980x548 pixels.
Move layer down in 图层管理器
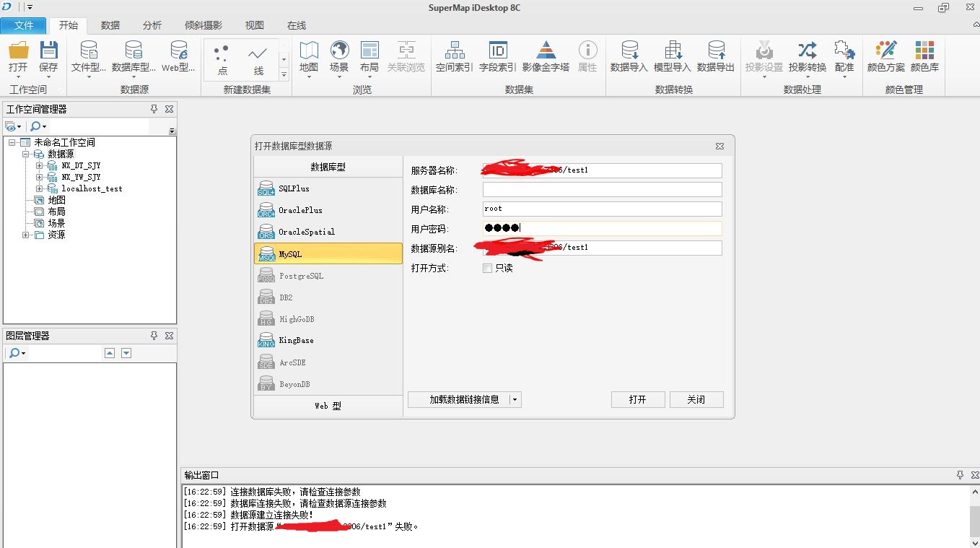click(126, 353)
